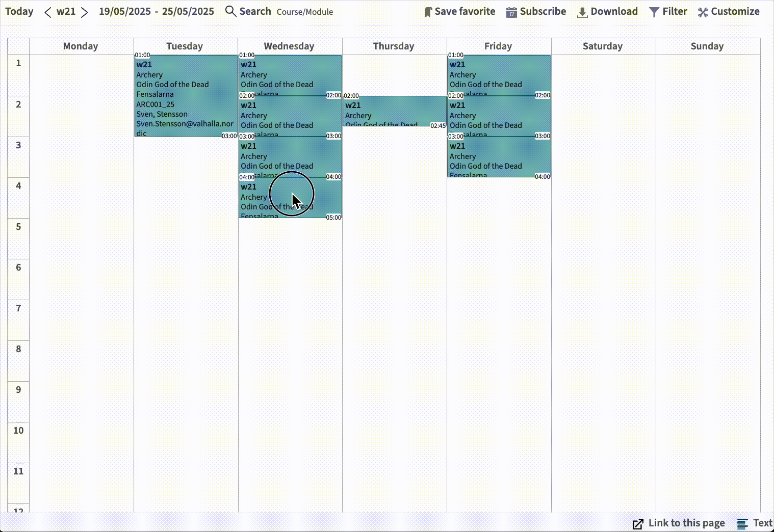Click row label 10 on time axis
Viewport: 774px width, 532px height.
[x=18, y=430]
